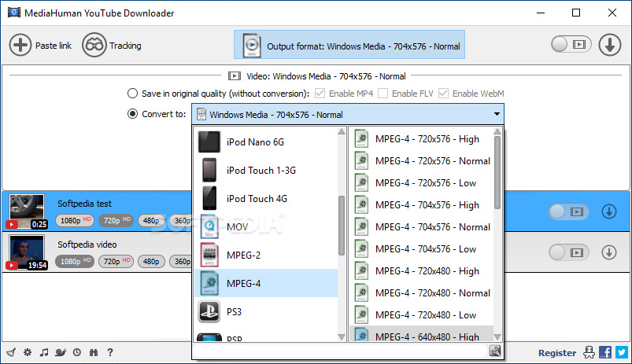Pick preset MPEG-4 - 704x576 - Normal
Viewport: 632px width, 364px height.
pos(421,226)
